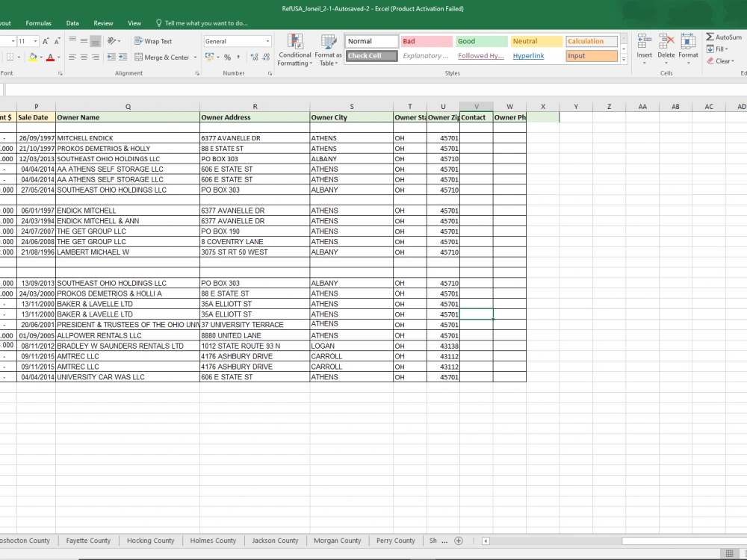Toggle the bottom align button
The height and width of the screenshot is (560, 747).
pyautogui.click(x=96, y=41)
